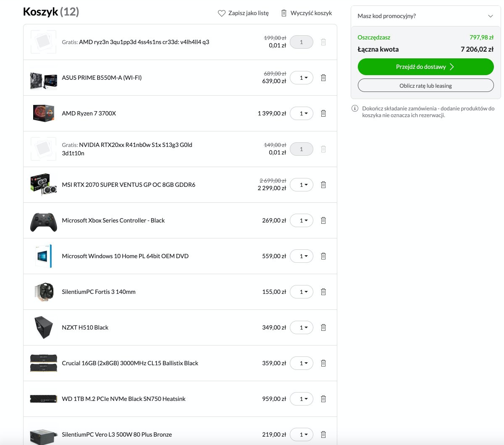Click the Xbox controller product thumbnail

(43, 222)
